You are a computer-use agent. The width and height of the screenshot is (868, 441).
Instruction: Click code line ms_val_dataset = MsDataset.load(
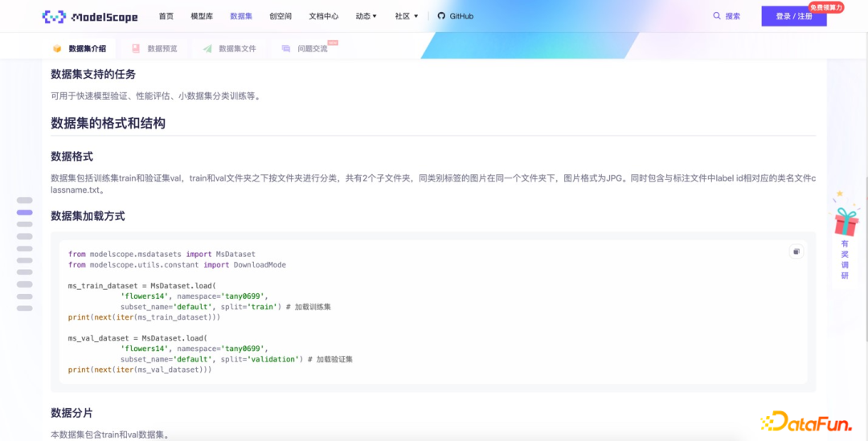[137, 338]
